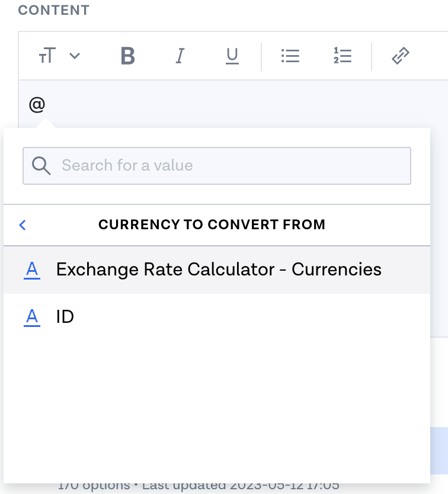Screen dimensions: 448x494
Task: Click the insert link icon
Action: [x=401, y=56]
